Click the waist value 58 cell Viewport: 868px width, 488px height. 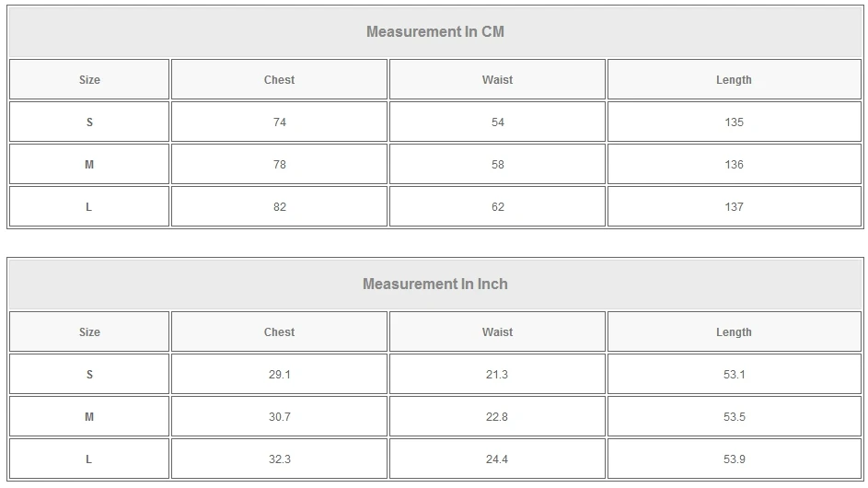(x=497, y=165)
